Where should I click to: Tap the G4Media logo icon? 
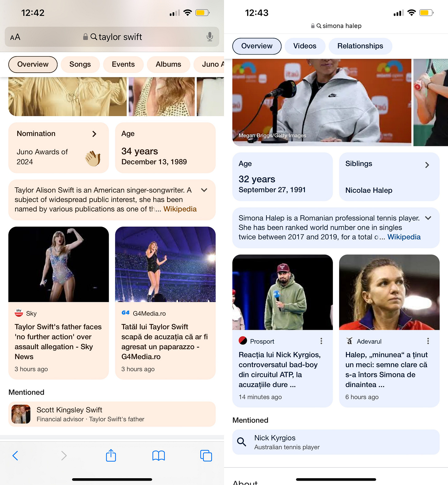(x=126, y=313)
